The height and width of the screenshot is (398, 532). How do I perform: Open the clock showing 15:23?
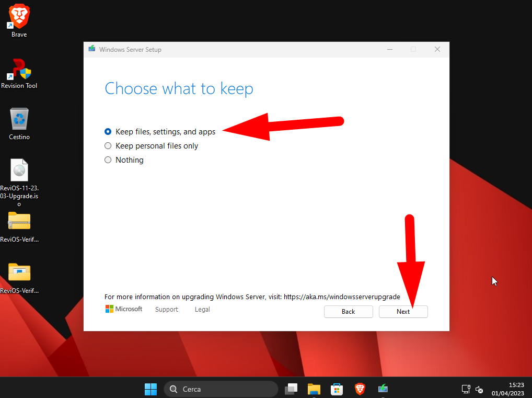coord(507,389)
